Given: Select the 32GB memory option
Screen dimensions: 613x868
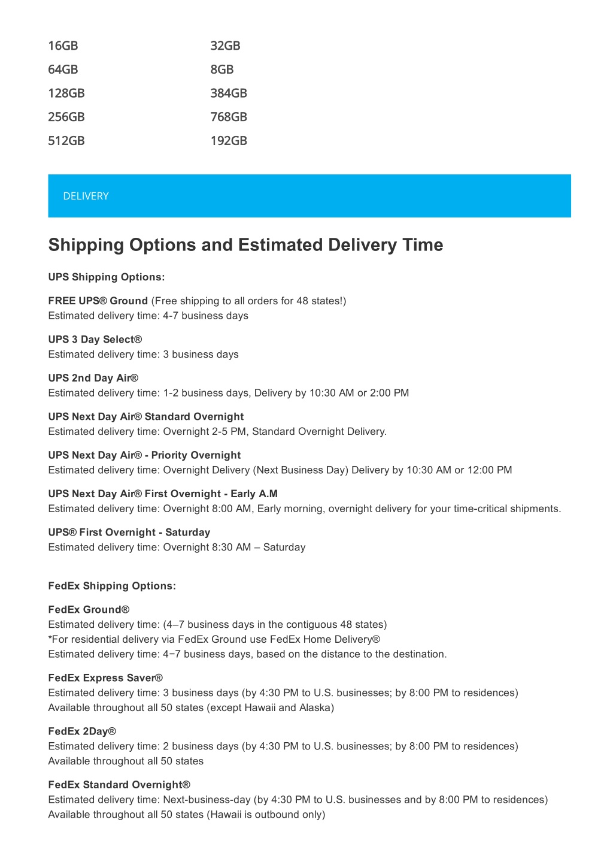Looking at the screenshot, I should [225, 46].
